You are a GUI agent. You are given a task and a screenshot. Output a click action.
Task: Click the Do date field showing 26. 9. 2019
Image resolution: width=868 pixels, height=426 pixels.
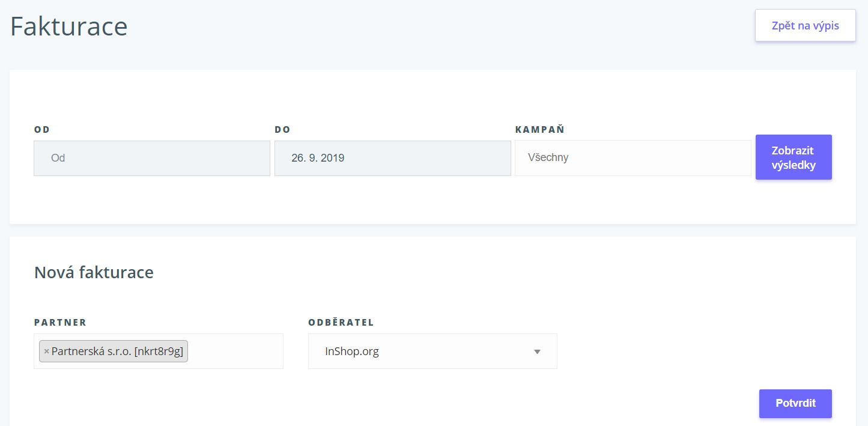392,158
